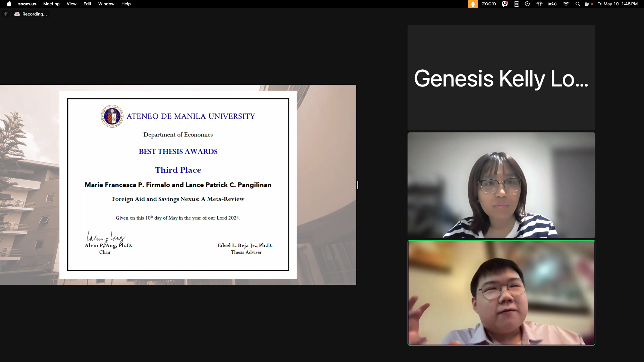Click the orange microphone menu bar icon
Screen dimensions: 644x362
tap(473, 4)
